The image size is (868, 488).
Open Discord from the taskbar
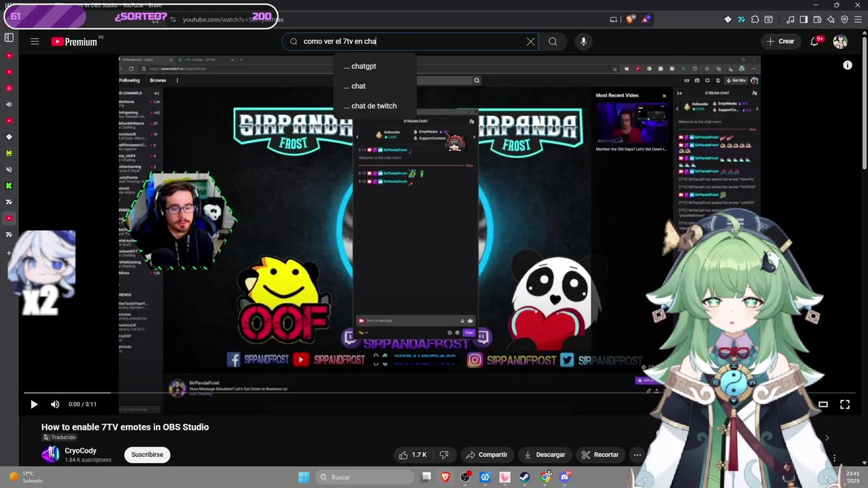pyautogui.click(x=565, y=477)
